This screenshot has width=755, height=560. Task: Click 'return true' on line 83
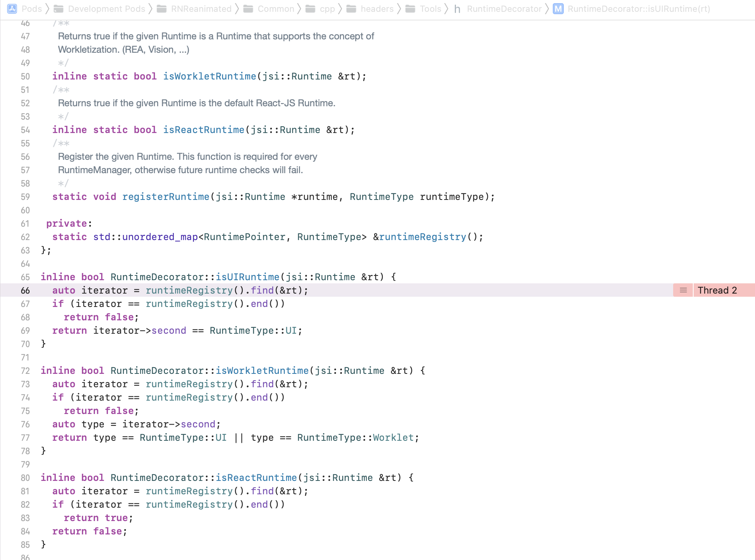96,518
